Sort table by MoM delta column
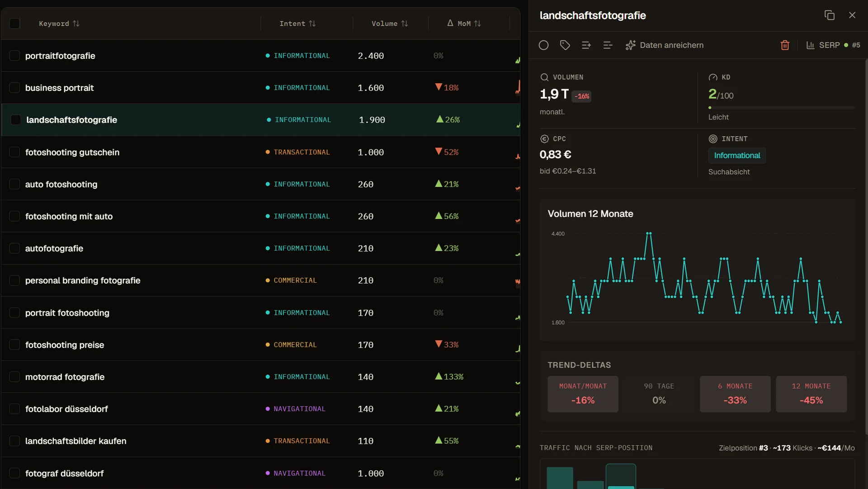Viewport: 868px width, 489px height. coord(464,24)
